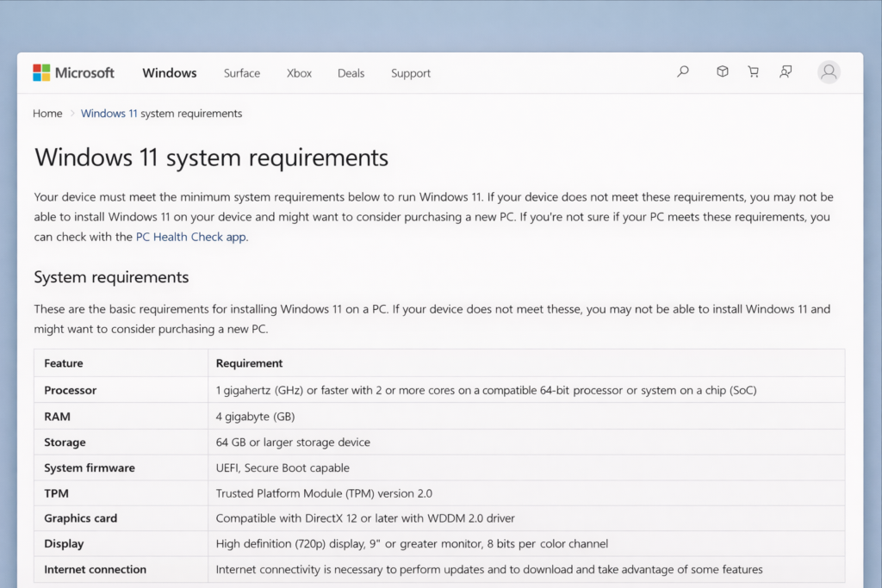Image resolution: width=882 pixels, height=588 pixels.
Task: Navigate to the Xbox menu item
Action: [299, 73]
